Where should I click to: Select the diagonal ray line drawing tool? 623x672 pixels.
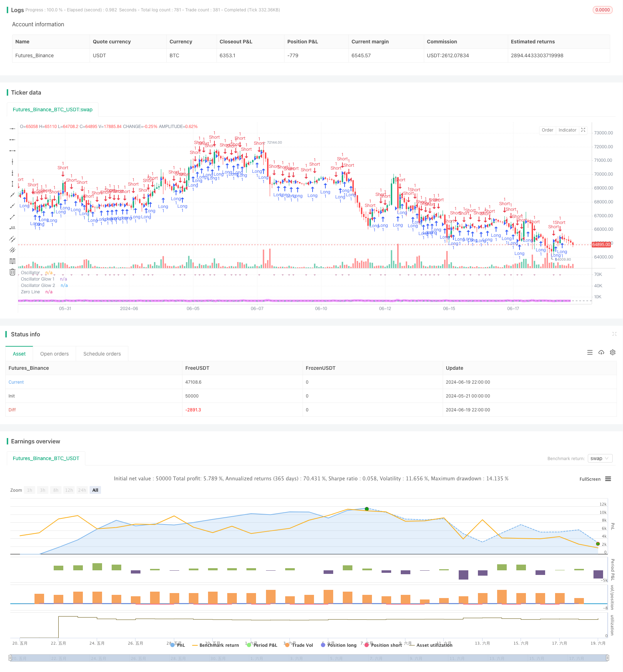click(12, 206)
